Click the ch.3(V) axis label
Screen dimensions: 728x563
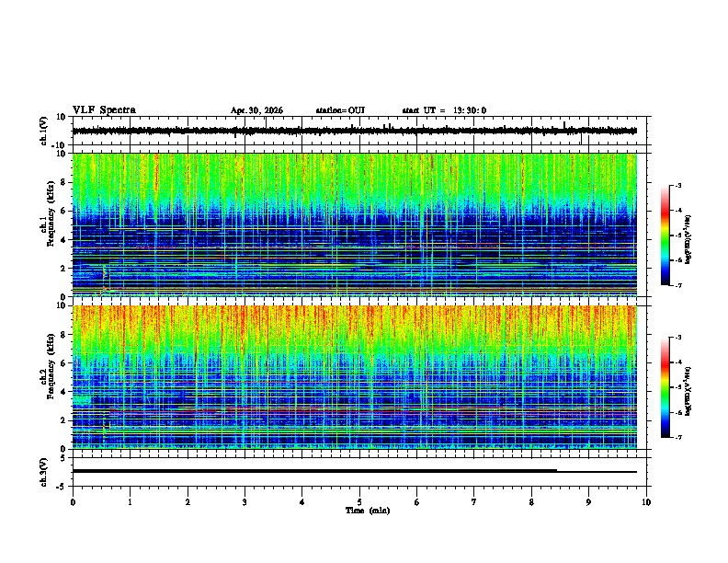[44, 472]
